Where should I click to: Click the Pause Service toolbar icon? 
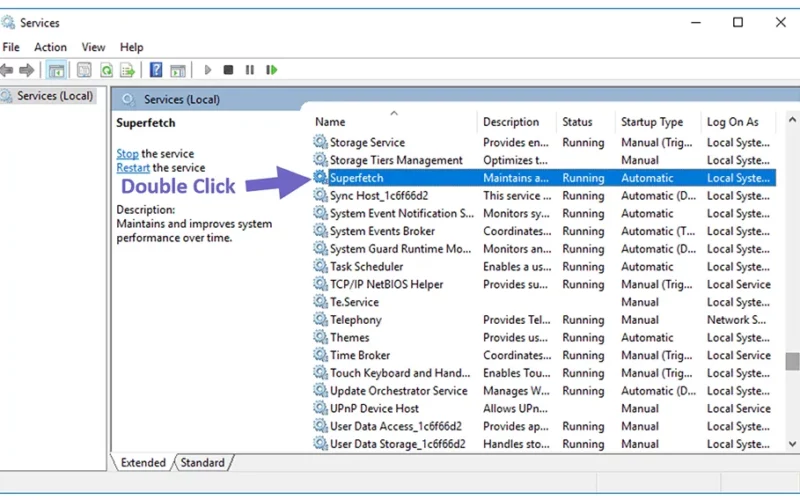click(x=249, y=69)
